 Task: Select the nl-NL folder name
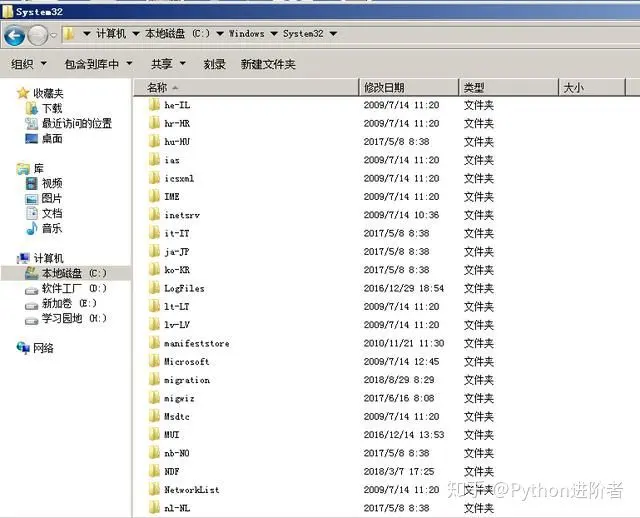(x=177, y=508)
